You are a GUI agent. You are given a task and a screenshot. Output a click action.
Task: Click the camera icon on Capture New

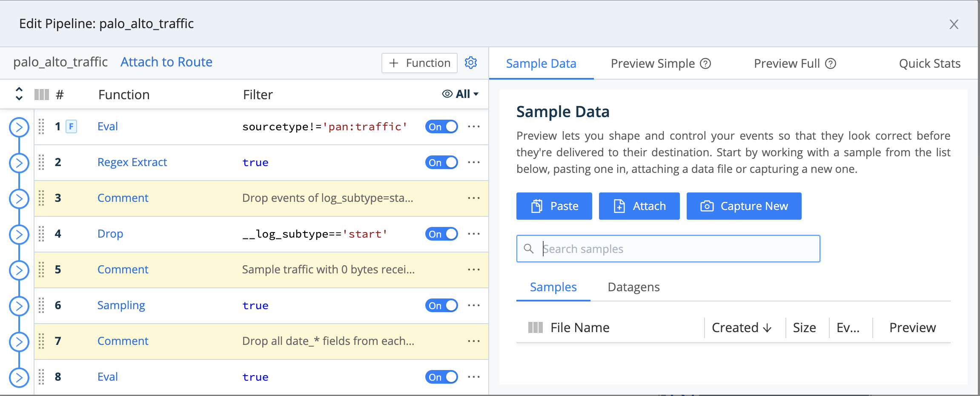tap(706, 206)
